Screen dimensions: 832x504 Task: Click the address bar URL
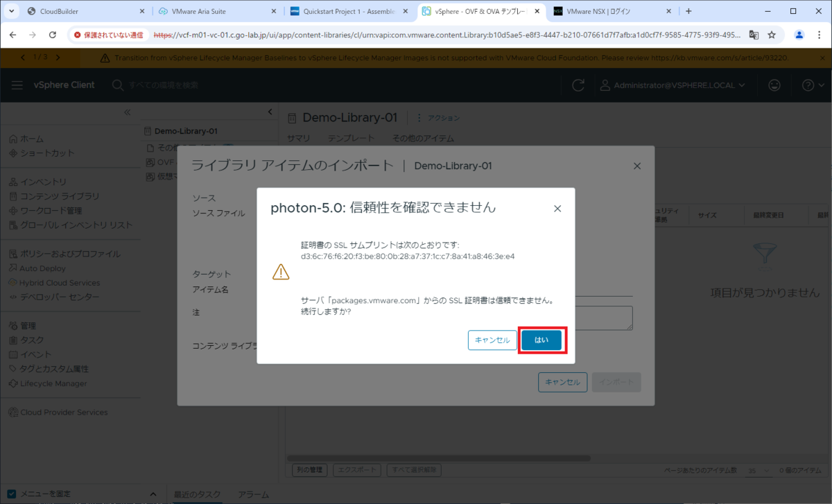tap(447, 35)
